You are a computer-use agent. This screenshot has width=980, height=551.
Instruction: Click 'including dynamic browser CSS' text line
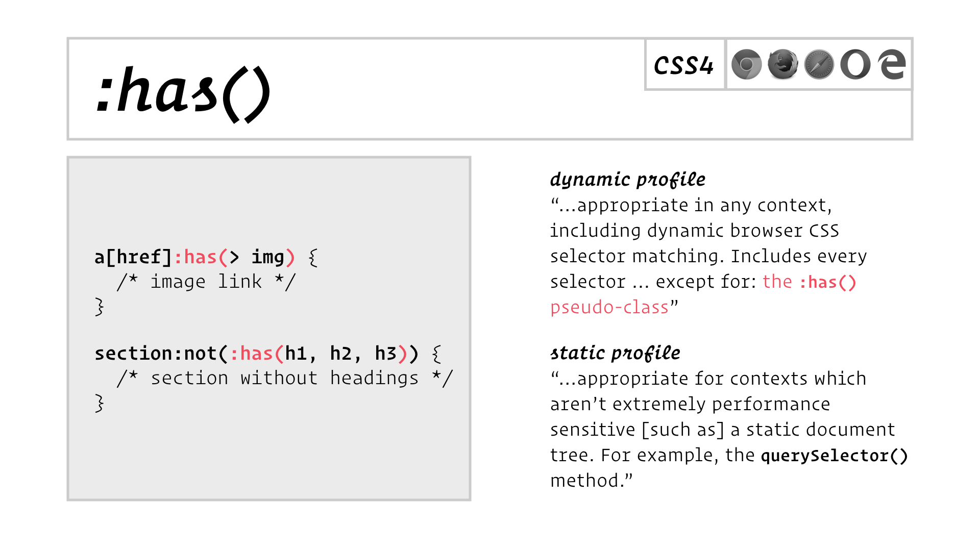[694, 231]
